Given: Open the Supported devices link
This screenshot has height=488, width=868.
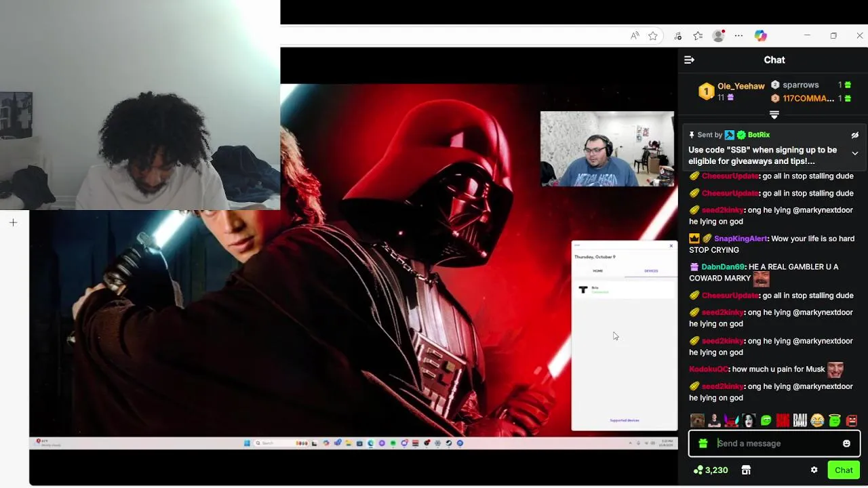Looking at the screenshot, I should pyautogui.click(x=624, y=420).
